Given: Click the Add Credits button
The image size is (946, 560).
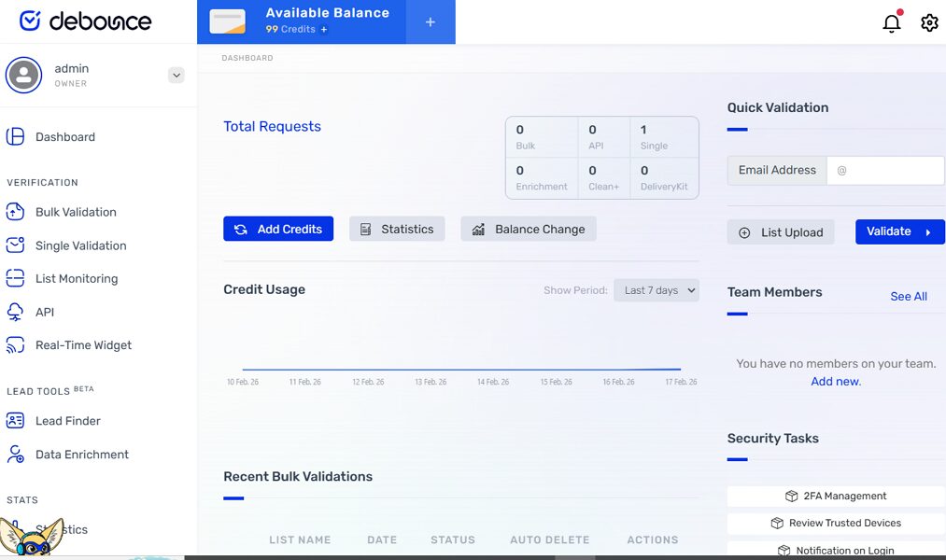Looking at the screenshot, I should [278, 229].
